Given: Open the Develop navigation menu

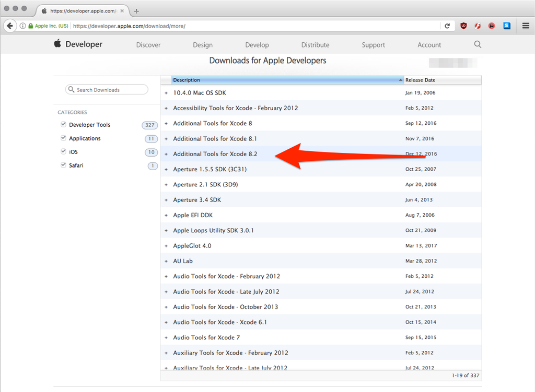Looking at the screenshot, I should pos(257,45).
